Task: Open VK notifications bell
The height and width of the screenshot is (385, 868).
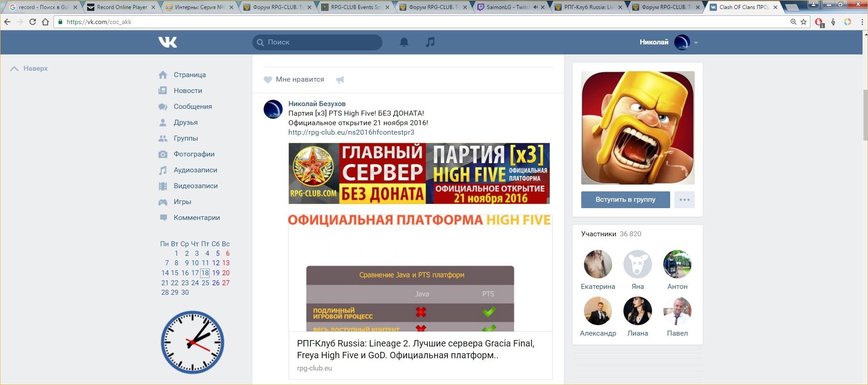Action: pos(404,42)
